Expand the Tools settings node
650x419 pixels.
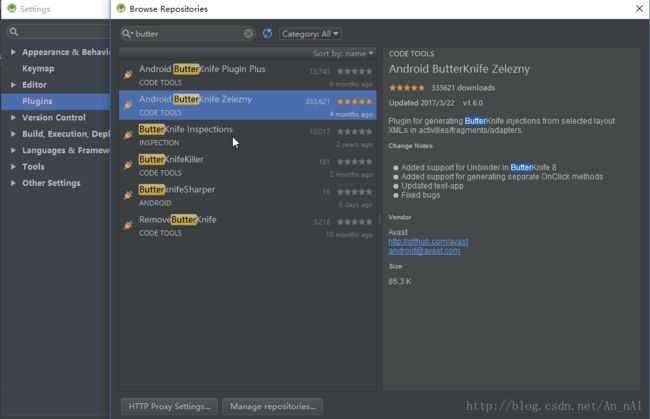13,167
